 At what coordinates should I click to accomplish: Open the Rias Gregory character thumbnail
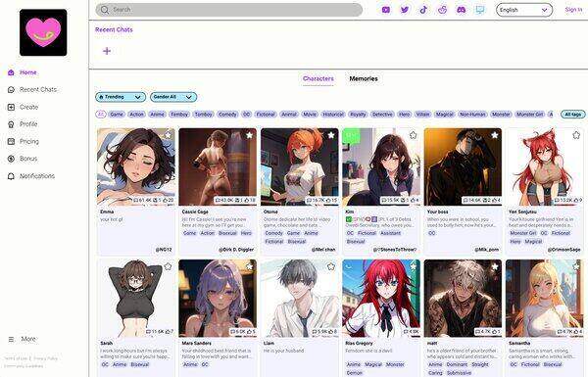tap(381, 299)
